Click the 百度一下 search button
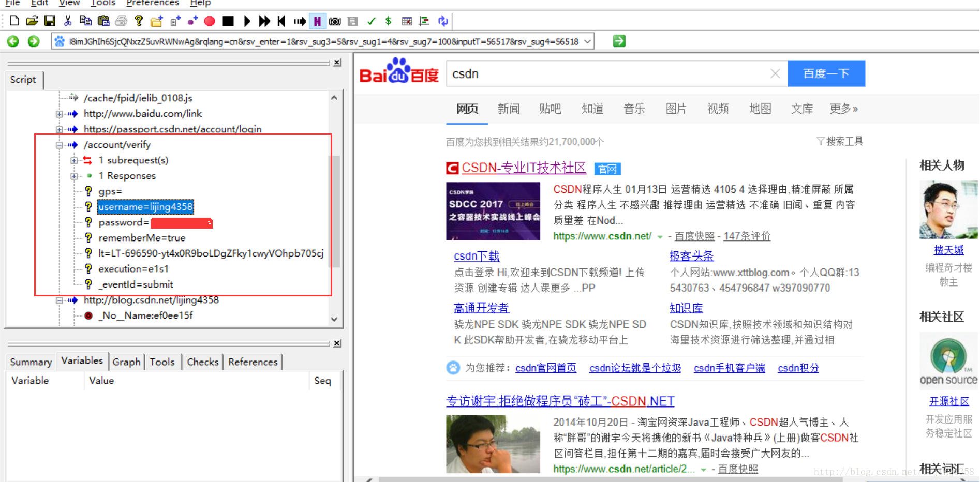 [x=826, y=73]
